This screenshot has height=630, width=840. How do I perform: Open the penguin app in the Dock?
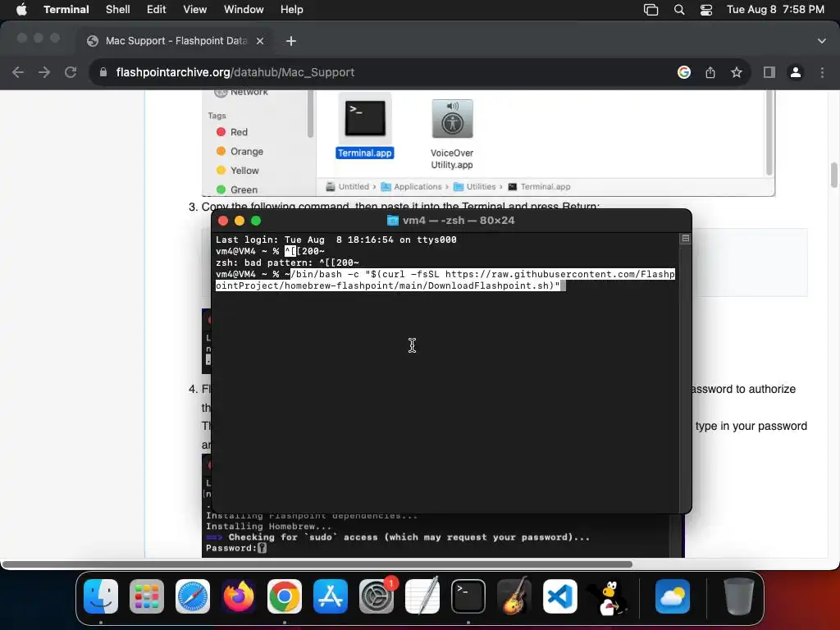pos(608,597)
